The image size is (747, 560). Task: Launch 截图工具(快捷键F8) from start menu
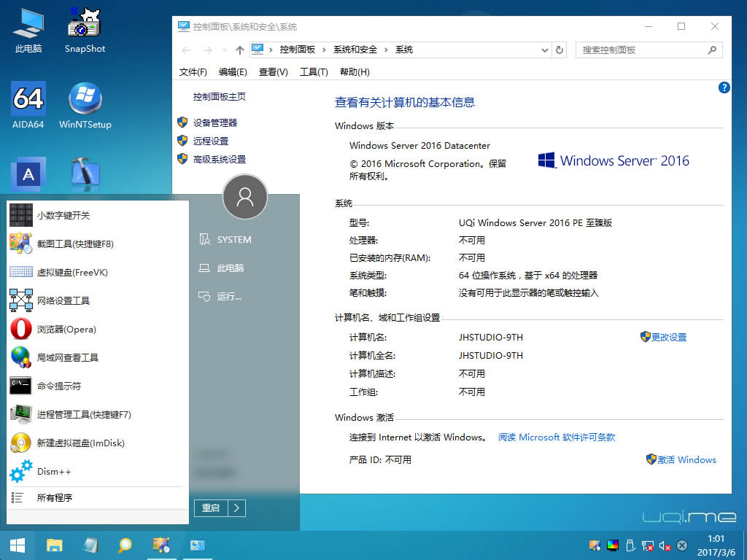[x=98, y=244]
